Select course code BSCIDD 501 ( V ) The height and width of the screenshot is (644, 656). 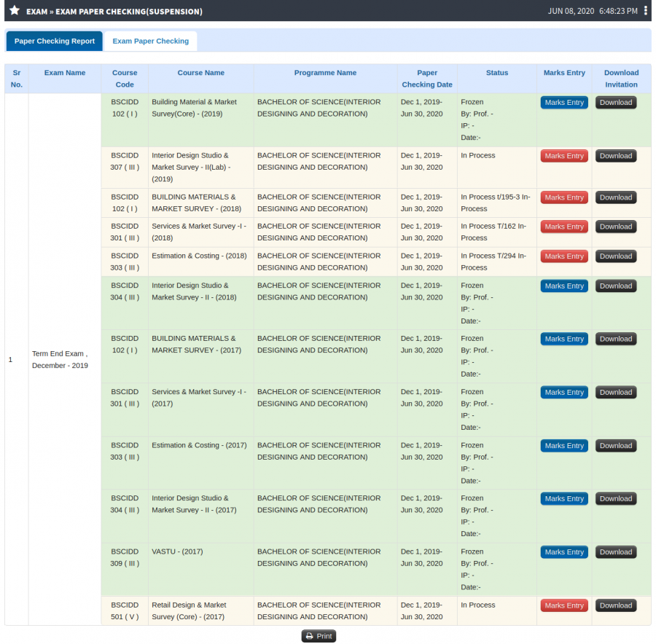coord(125,611)
